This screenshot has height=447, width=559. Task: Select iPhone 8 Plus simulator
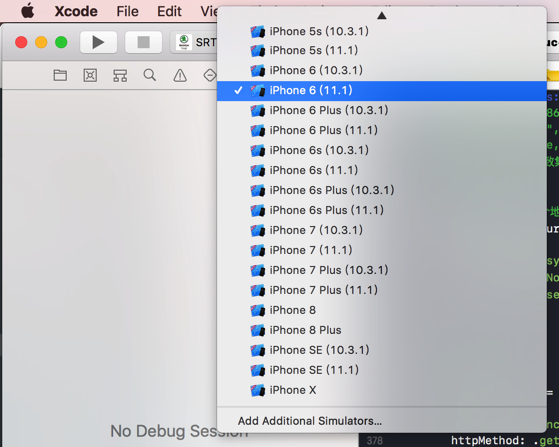382,330
